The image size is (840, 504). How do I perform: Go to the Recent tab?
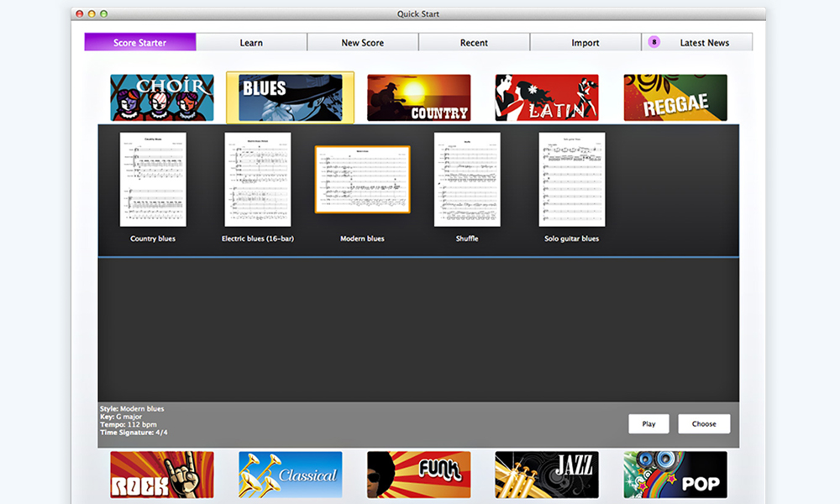point(474,43)
